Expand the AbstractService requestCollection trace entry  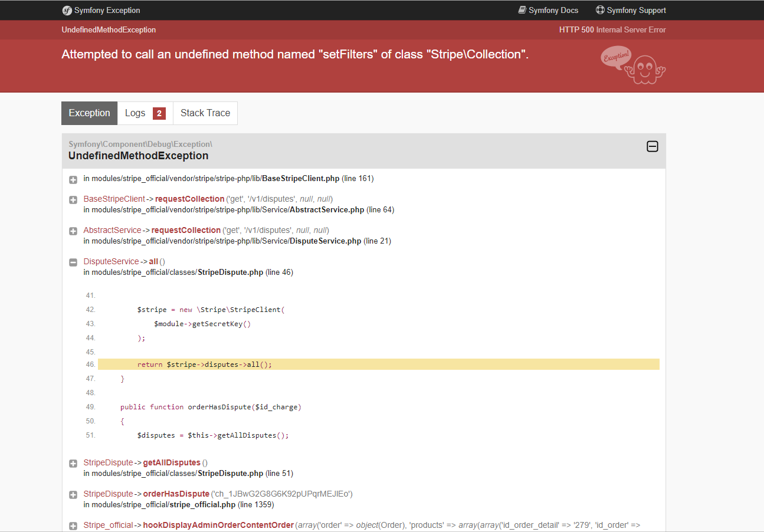point(73,231)
